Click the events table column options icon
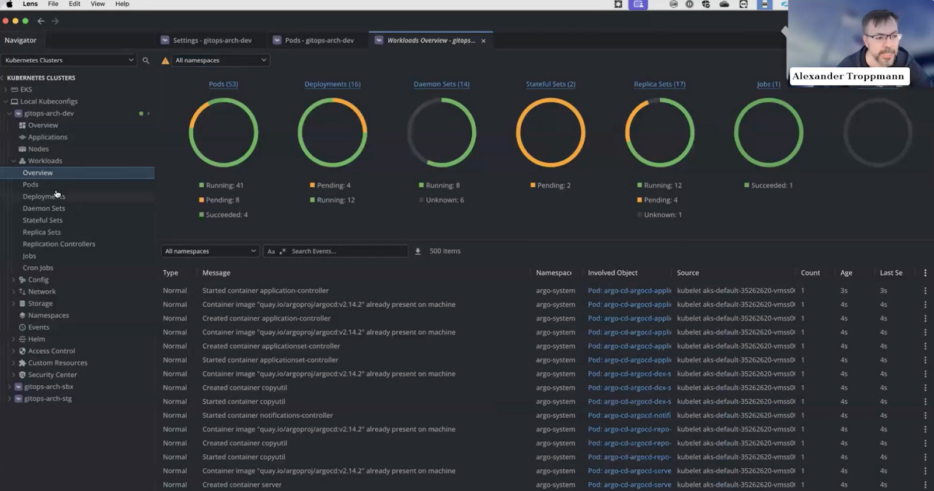This screenshot has height=491, width=934. click(x=925, y=273)
